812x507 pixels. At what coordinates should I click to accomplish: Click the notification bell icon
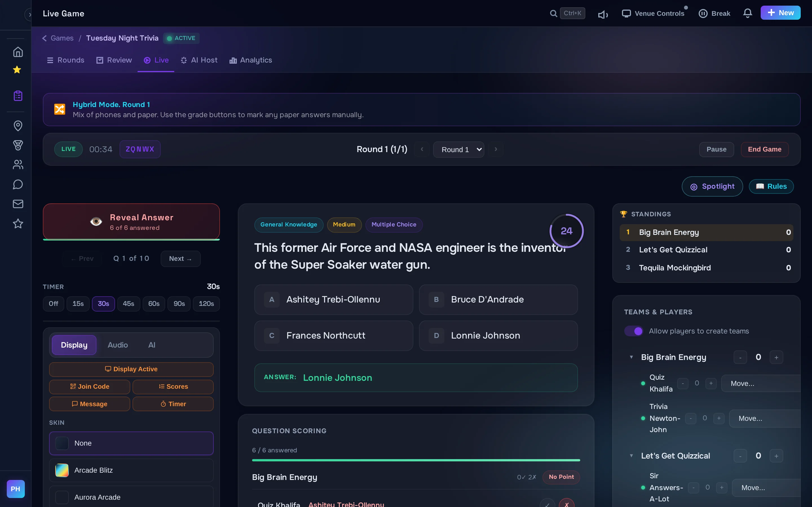(x=747, y=14)
